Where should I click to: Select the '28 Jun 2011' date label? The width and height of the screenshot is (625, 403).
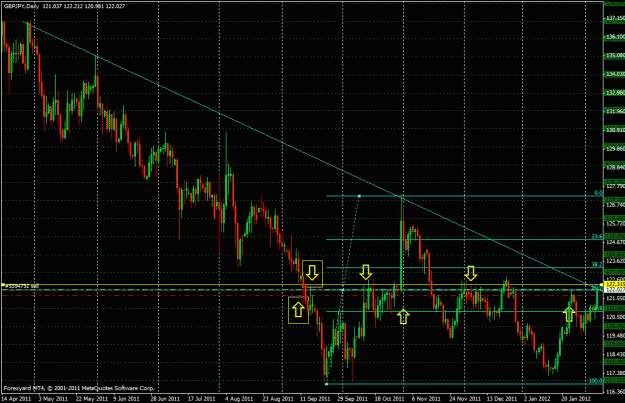(x=165, y=399)
